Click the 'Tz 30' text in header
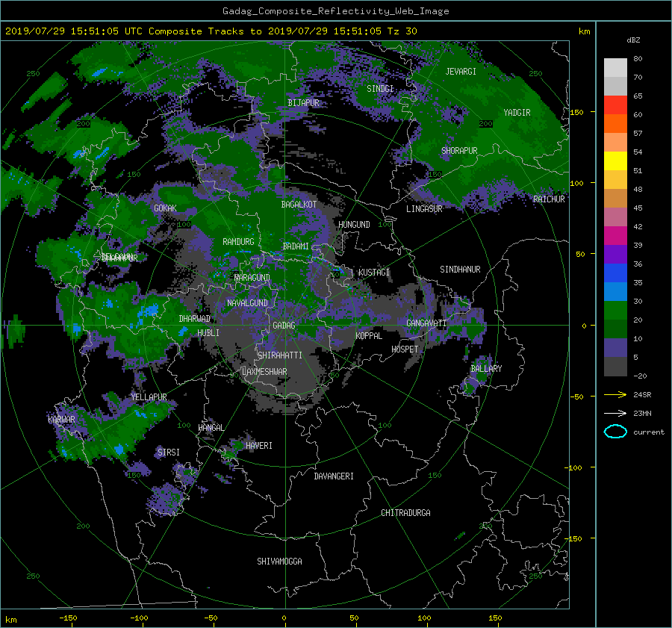 click(402, 31)
